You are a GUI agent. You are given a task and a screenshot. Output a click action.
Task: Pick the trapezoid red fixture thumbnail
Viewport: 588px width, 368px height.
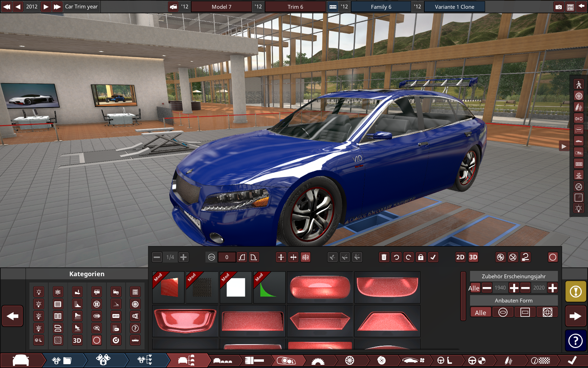click(x=387, y=321)
